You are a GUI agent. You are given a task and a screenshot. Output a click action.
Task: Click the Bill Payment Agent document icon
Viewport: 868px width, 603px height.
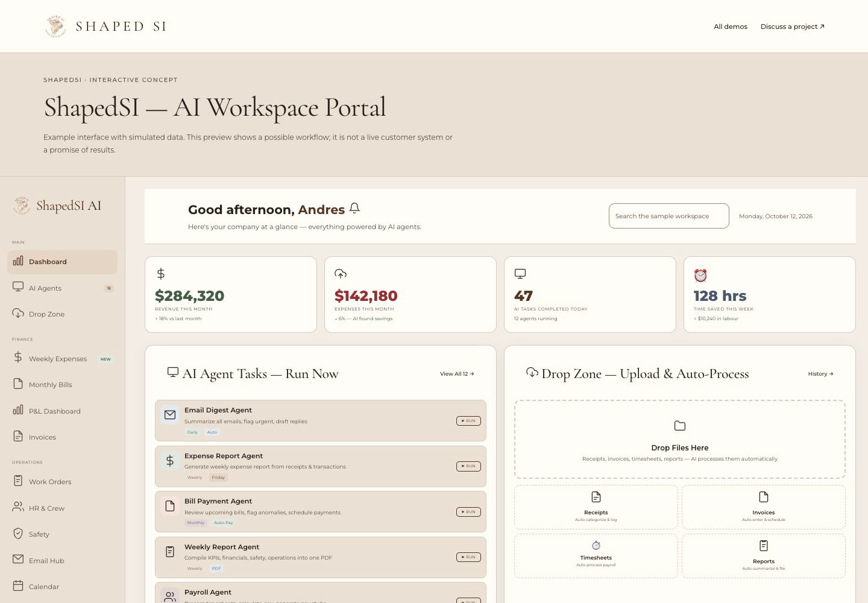click(x=170, y=506)
